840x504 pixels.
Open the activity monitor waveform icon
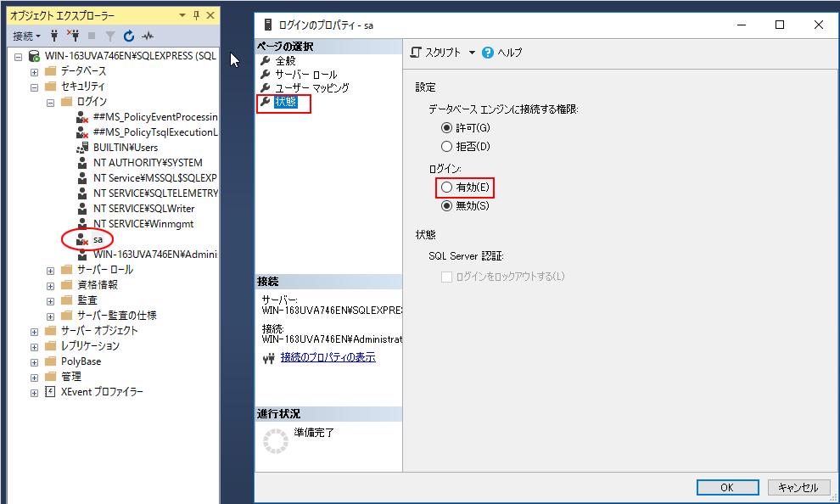(148, 36)
